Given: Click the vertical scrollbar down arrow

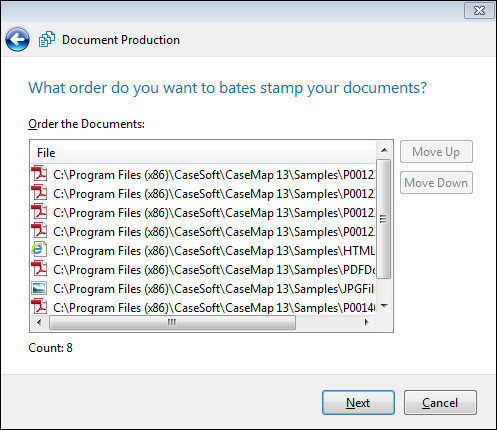Looking at the screenshot, I should (384, 306).
